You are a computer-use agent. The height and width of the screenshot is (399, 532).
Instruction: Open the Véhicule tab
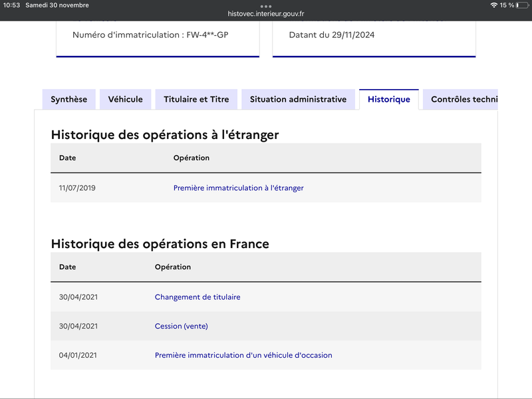(x=125, y=99)
